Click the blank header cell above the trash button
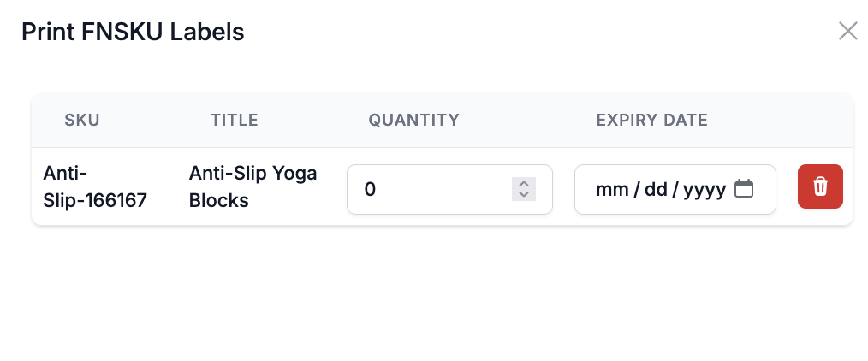This screenshot has height=361, width=868. pyautogui.click(x=820, y=120)
